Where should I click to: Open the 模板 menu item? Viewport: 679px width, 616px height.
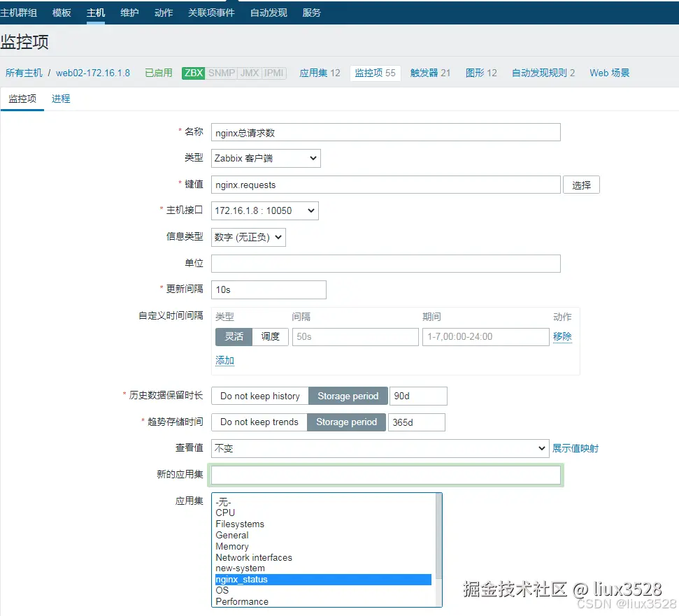click(x=62, y=13)
